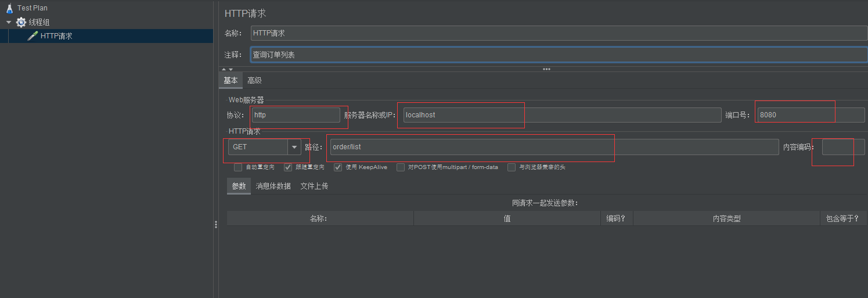Click the 线程组 gear icon
This screenshot has width=868, height=298.
click(21, 22)
